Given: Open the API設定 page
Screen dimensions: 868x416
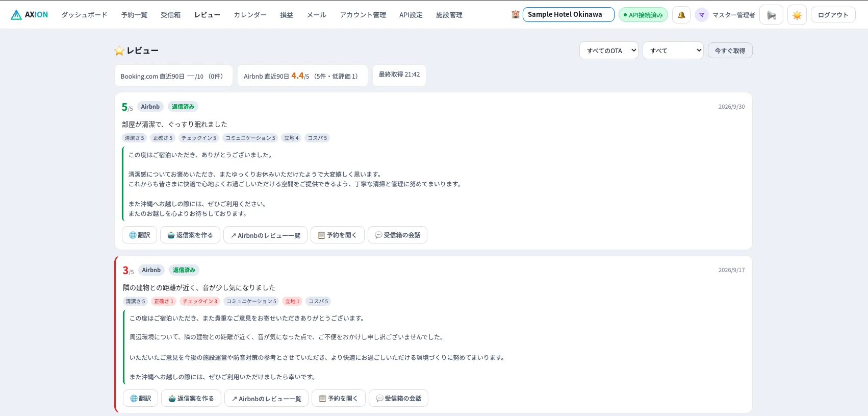Looking at the screenshot, I should coord(411,15).
